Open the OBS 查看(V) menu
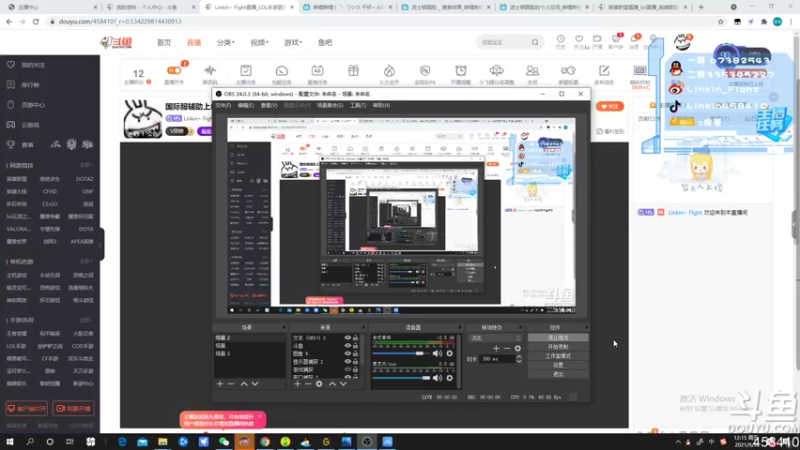800x450 pixels. (269, 106)
